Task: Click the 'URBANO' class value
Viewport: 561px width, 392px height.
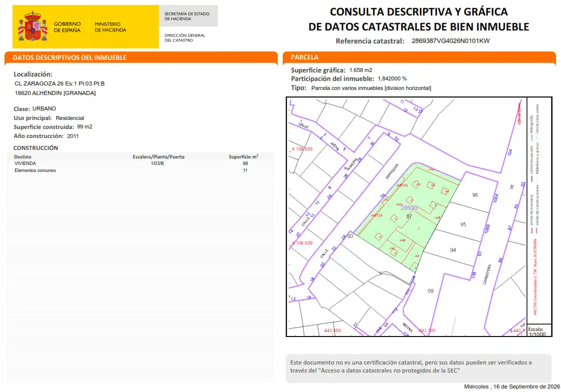Action: click(x=44, y=108)
